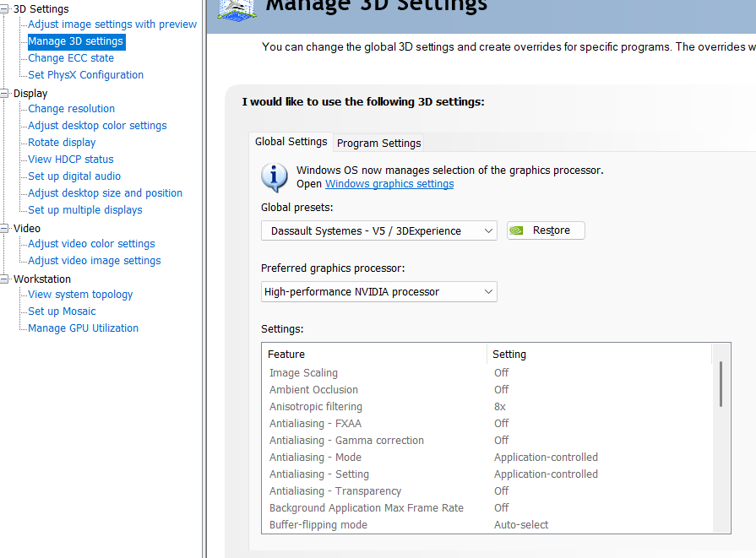Open Adjust image settings with preview
Viewport: 756px width, 558px height.
112,24
